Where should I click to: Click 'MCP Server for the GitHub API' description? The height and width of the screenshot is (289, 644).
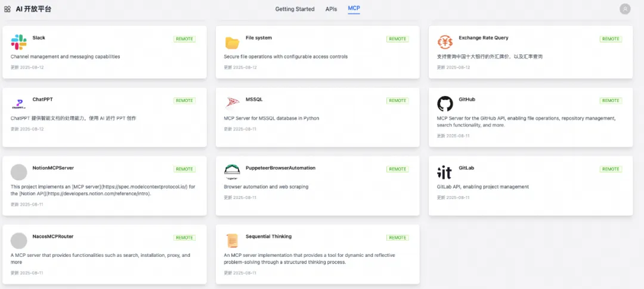526,122
